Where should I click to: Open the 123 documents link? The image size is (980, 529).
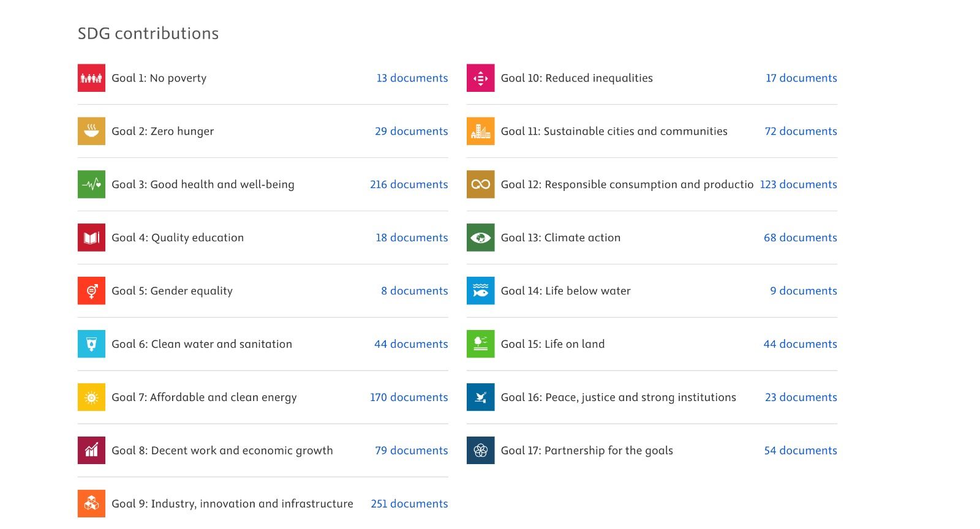pos(798,184)
